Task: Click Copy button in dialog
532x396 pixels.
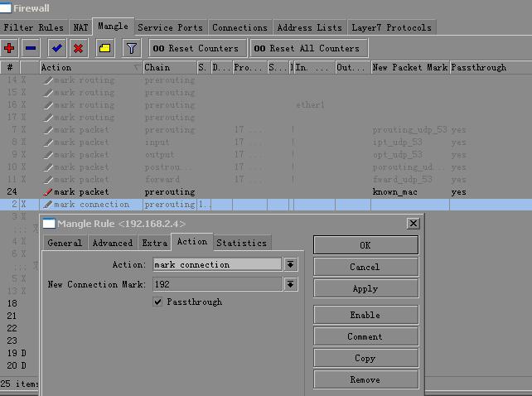Action: pos(365,358)
